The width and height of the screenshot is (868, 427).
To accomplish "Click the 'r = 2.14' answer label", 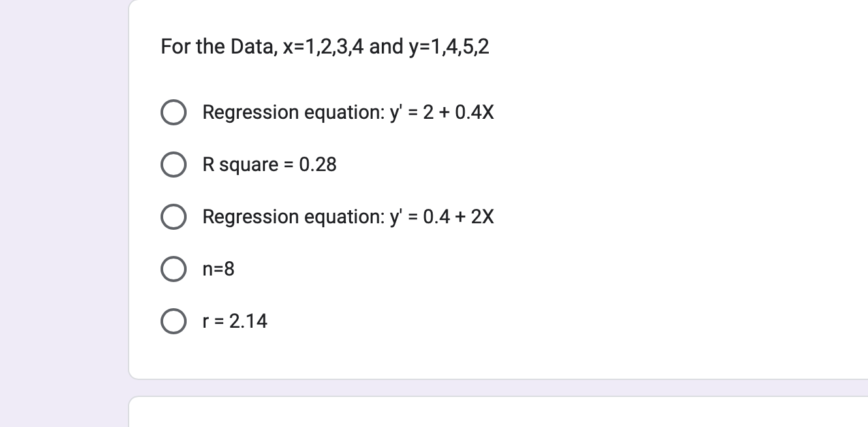I will [x=235, y=321].
